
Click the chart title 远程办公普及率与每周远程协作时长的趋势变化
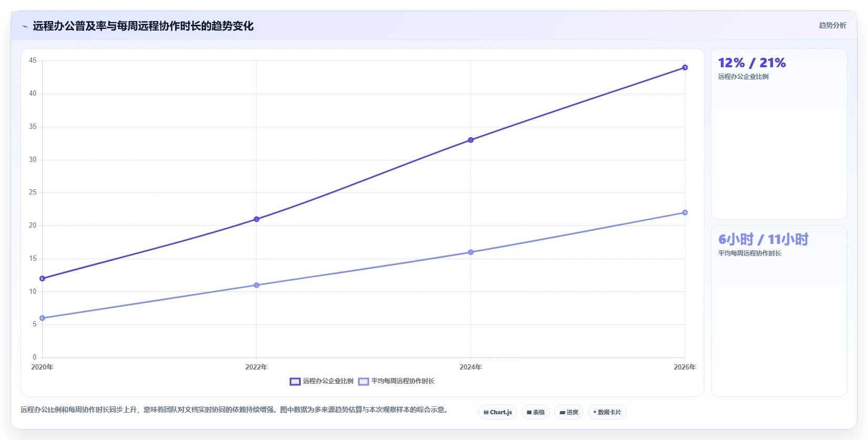coord(143,26)
